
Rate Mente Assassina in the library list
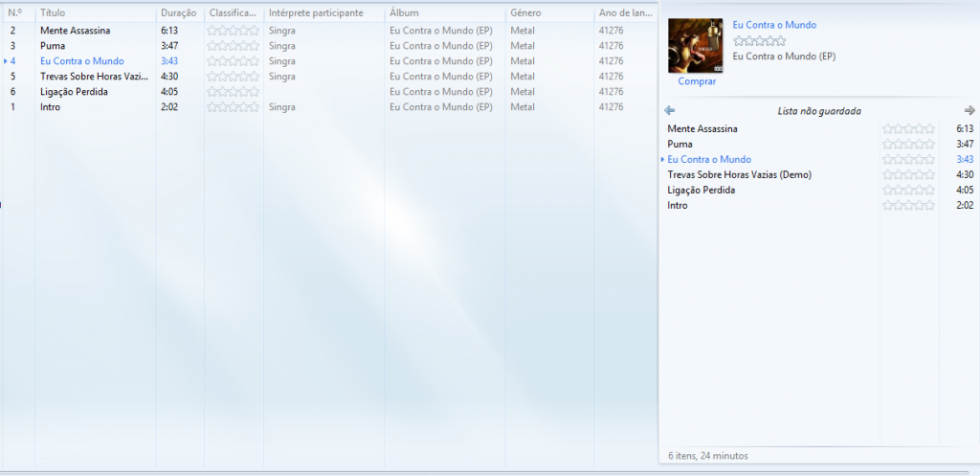233,31
